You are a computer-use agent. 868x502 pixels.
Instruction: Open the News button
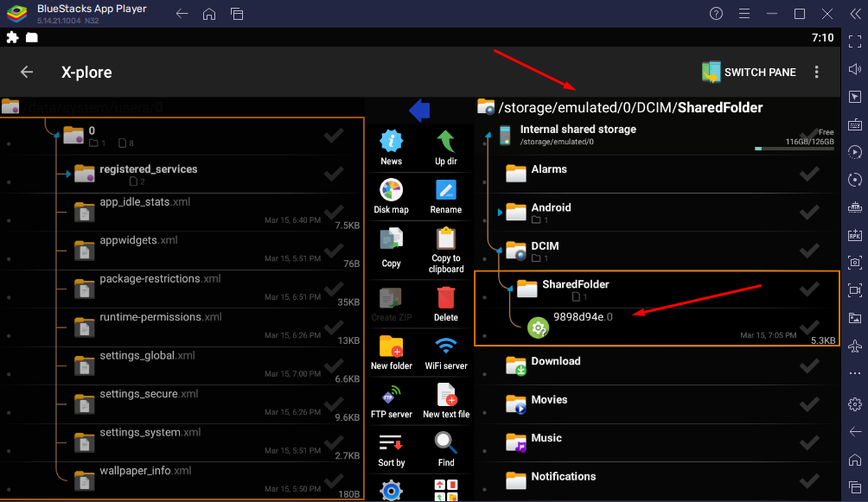click(391, 147)
